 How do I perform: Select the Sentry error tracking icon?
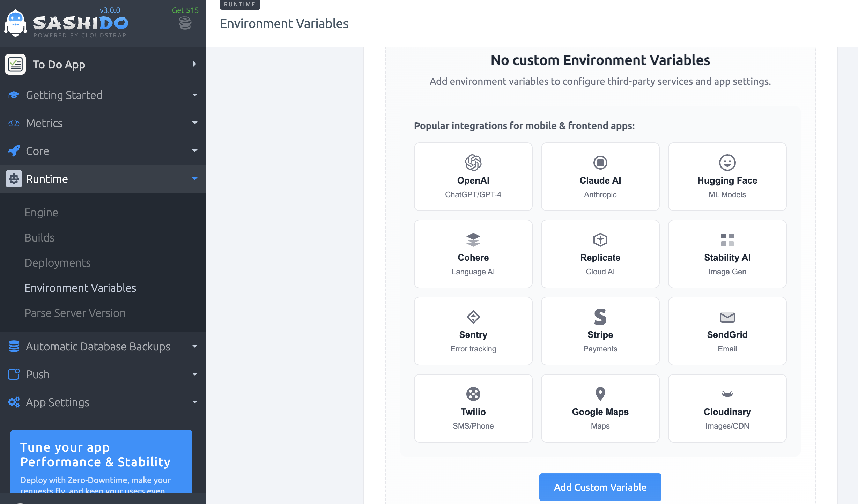pos(473,317)
